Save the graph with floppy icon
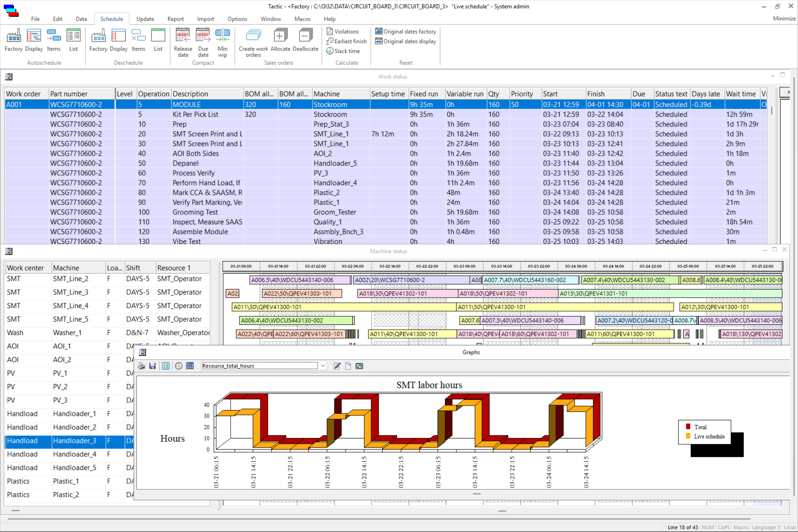Viewport: 798px width, 532px height. (x=152, y=366)
